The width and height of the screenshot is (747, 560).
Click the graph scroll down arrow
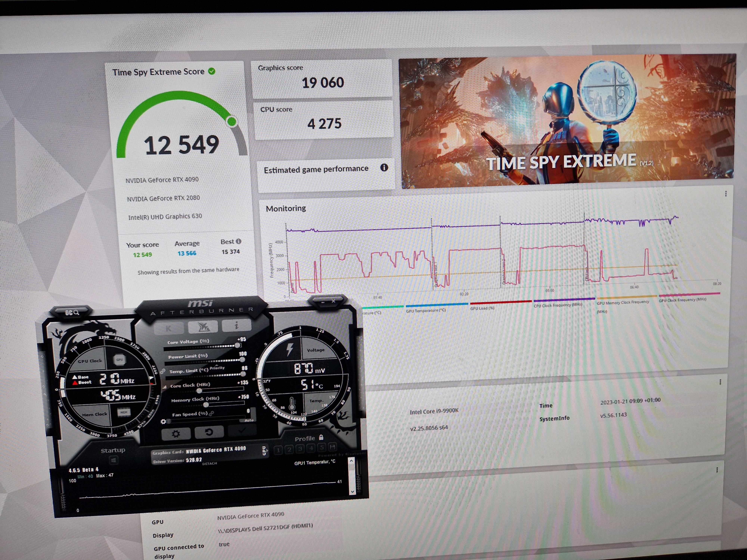point(352,491)
